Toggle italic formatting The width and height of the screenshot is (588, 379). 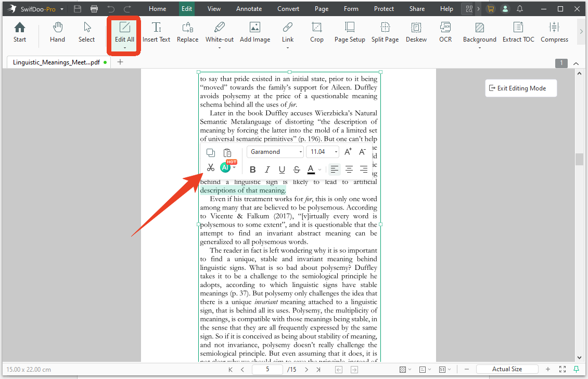[267, 169]
